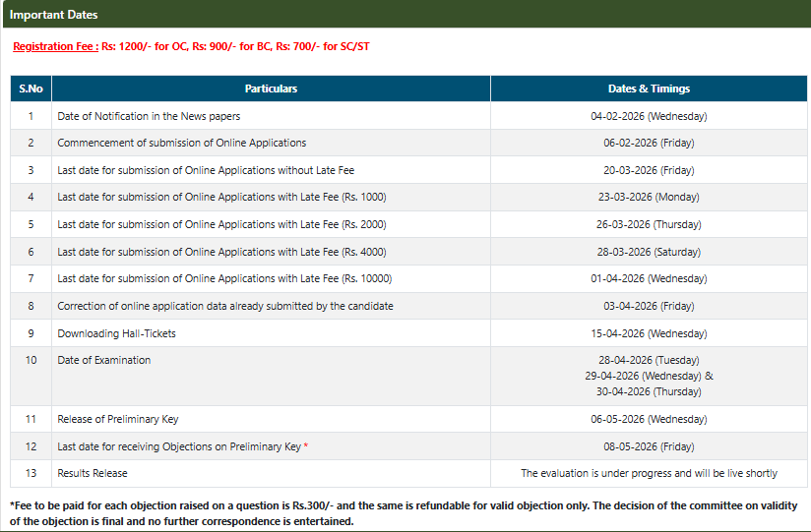Screen dimensions: 811x532
Task: Click the 'Registration Fee :' underlined link
Action: point(55,46)
